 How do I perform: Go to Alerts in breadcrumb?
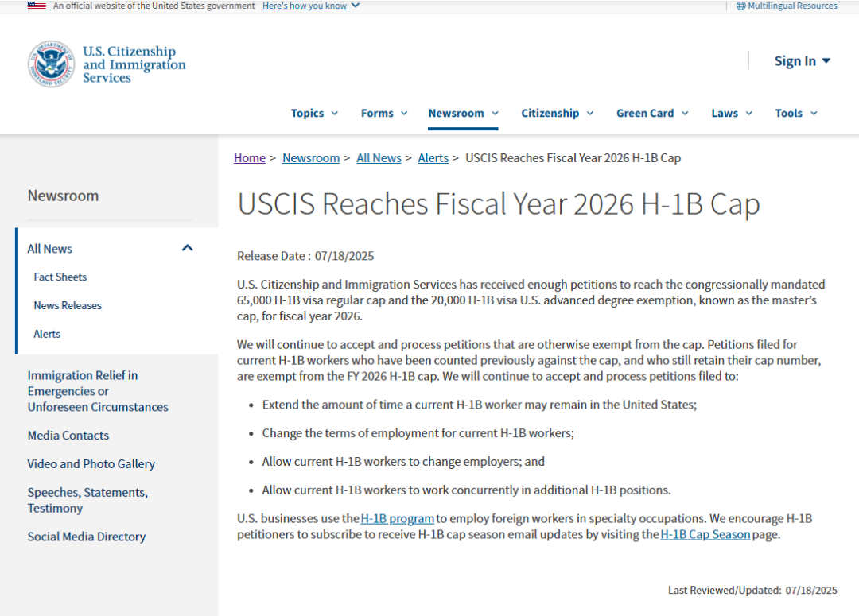coord(433,157)
